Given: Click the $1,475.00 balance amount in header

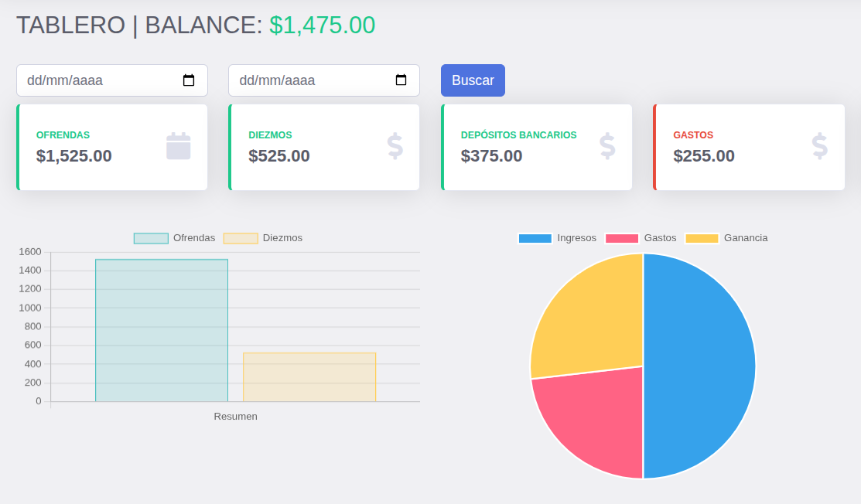Looking at the screenshot, I should [x=322, y=25].
